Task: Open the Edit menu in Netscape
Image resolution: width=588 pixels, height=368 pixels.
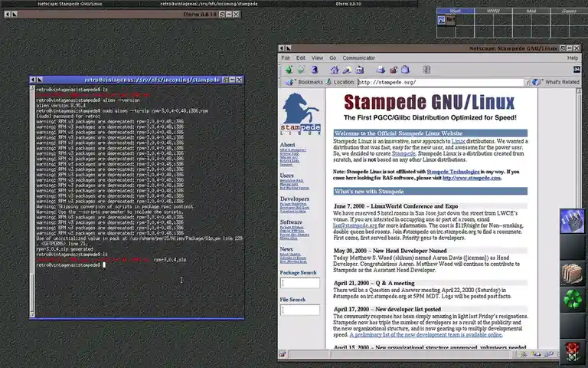Action: click(x=301, y=58)
